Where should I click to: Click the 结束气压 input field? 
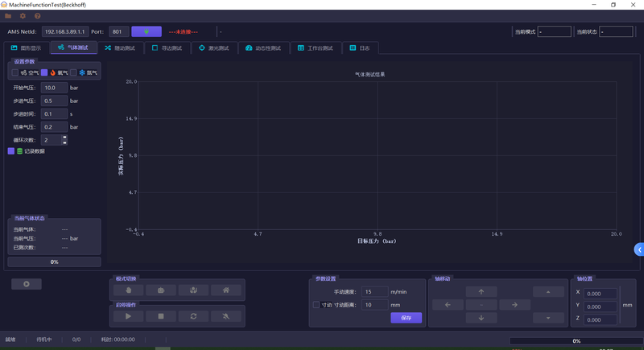54,127
